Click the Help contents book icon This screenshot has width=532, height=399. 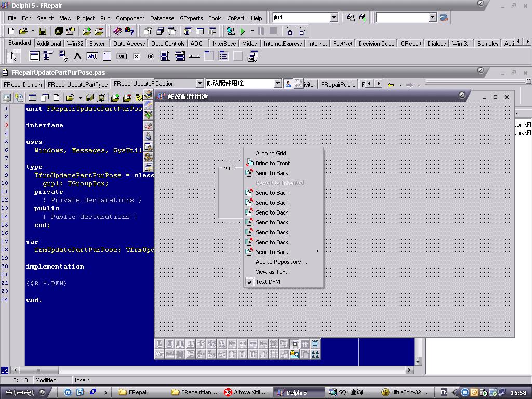click(x=117, y=31)
